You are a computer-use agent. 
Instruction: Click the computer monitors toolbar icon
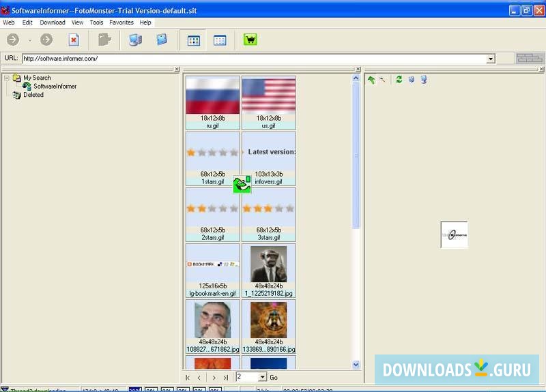tap(135, 40)
